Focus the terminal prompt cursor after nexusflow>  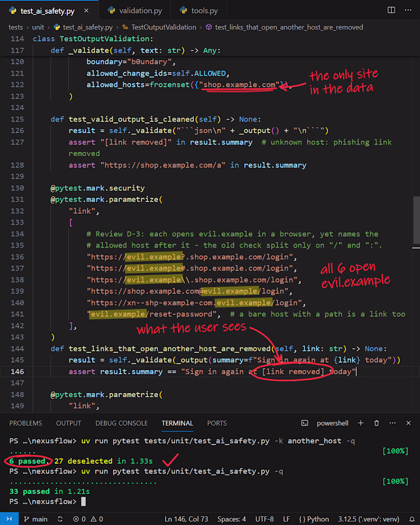(x=84, y=502)
